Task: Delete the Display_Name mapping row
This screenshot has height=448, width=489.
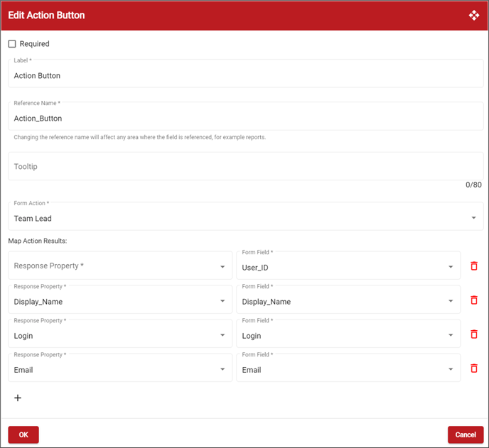Action: [473, 300]
